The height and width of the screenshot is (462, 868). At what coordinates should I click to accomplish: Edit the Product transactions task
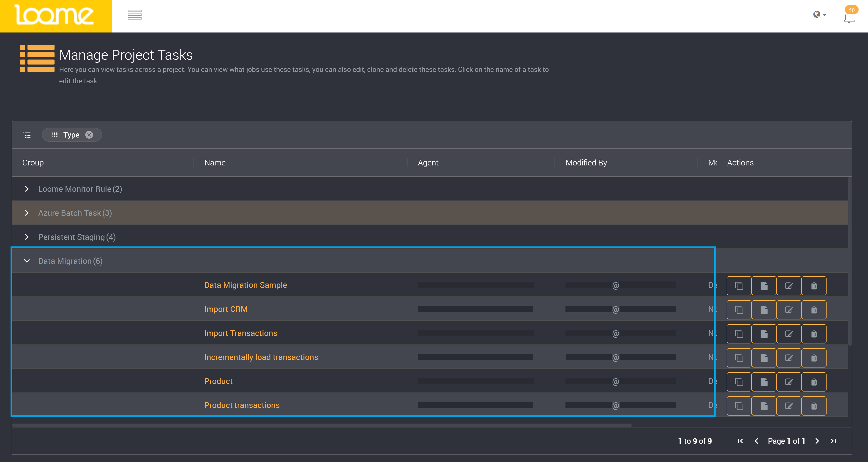point(789,406)
